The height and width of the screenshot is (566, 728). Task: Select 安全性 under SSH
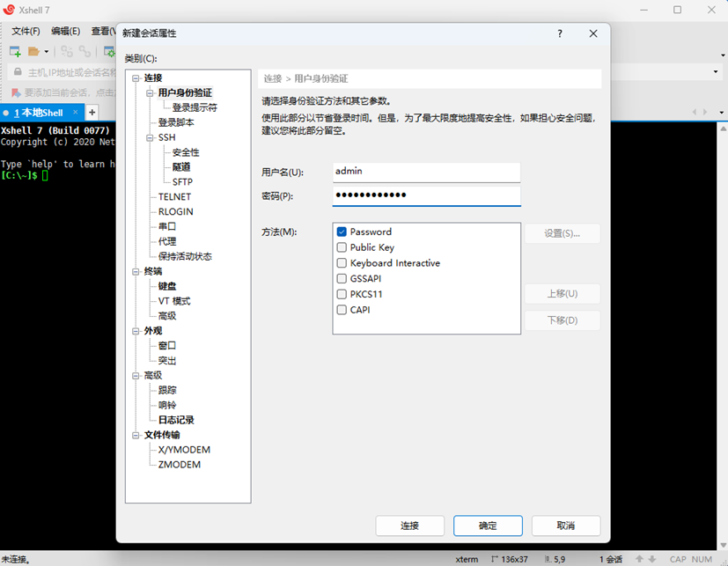coord(185,152)
